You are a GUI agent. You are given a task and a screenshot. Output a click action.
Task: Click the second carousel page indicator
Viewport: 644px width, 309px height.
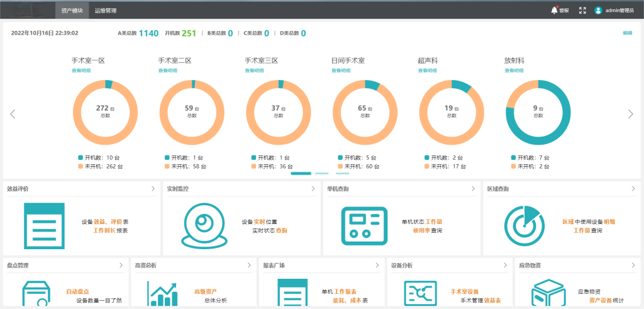tap(321, 173)
